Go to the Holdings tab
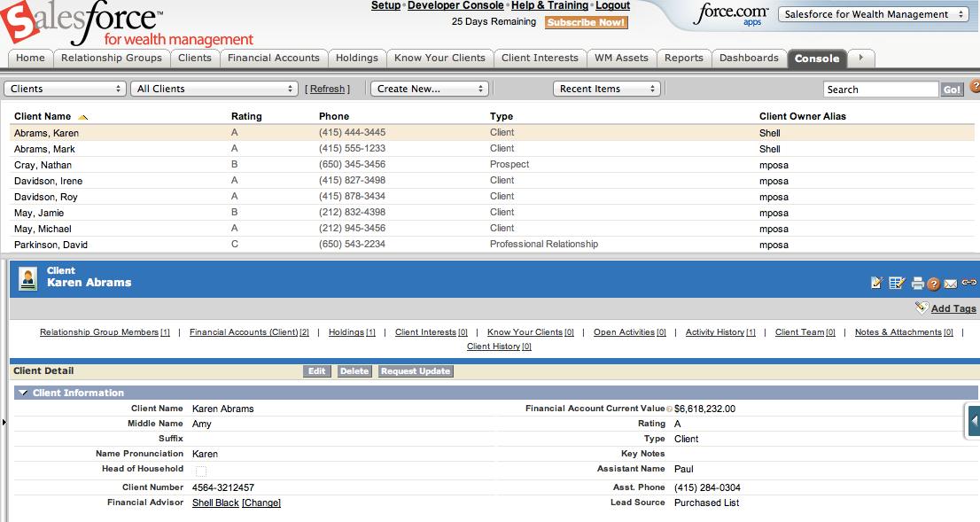 pyautogui.click(x=357, y=58)
